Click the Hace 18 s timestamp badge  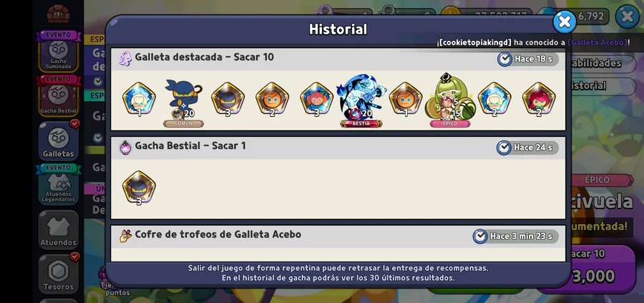tap(528, 59)
